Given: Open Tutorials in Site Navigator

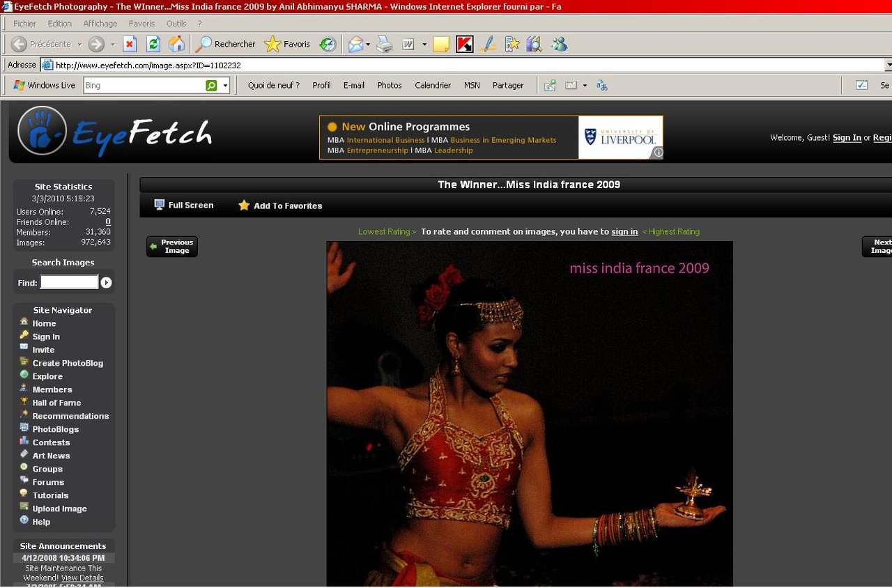Looking at the screenshot, I should click(50, 495).
